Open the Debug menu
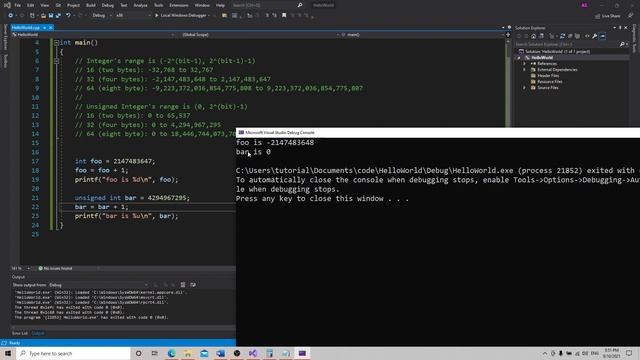This screenshot has width=640, height=360. 108,5
